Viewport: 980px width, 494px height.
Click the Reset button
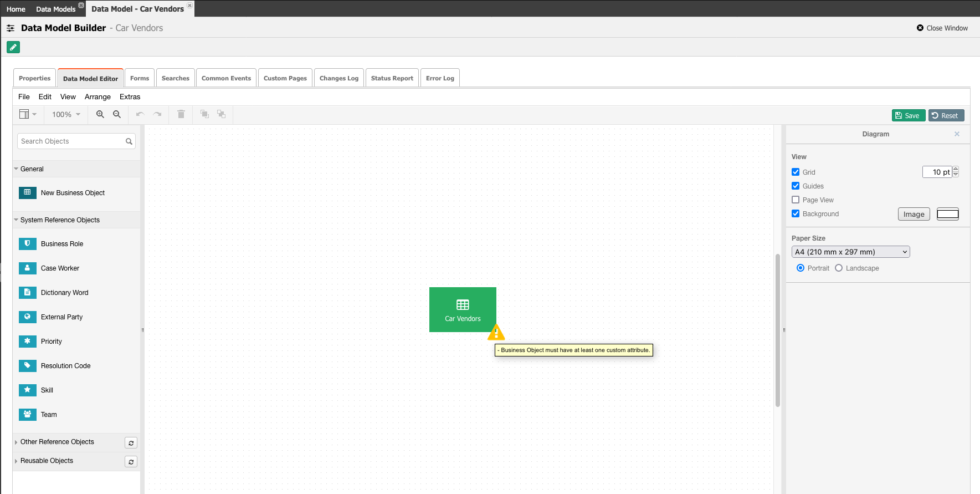coord(946,115)
